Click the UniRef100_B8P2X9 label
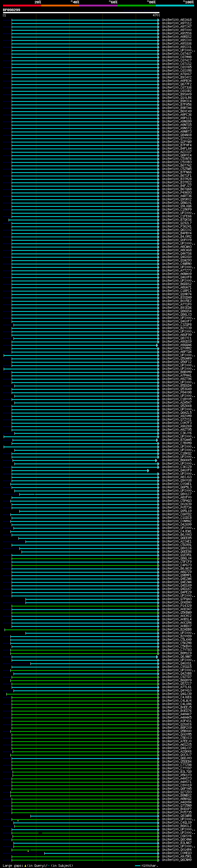The width and height of the screenshot is (197, 868). 177,728
